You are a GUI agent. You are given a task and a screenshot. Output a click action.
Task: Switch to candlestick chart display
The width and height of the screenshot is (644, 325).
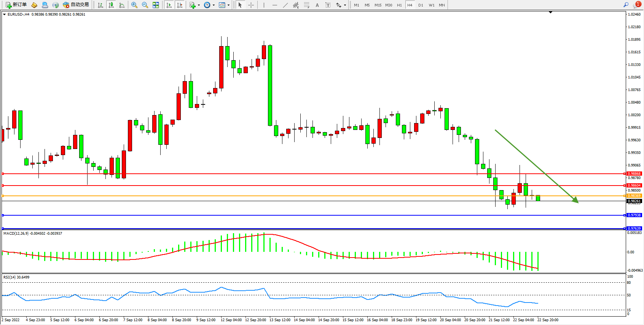tap(111, 5)
